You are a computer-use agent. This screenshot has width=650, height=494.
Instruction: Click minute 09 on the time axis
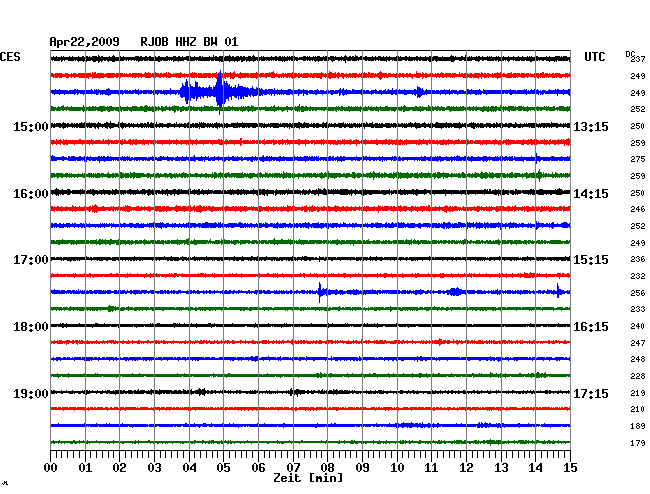(362, 468)
